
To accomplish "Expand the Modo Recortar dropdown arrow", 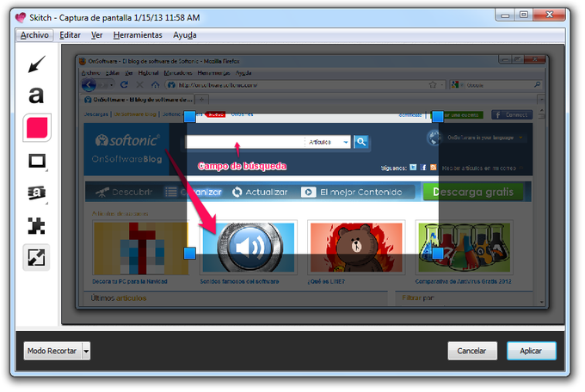I will [x=86, y=351].
